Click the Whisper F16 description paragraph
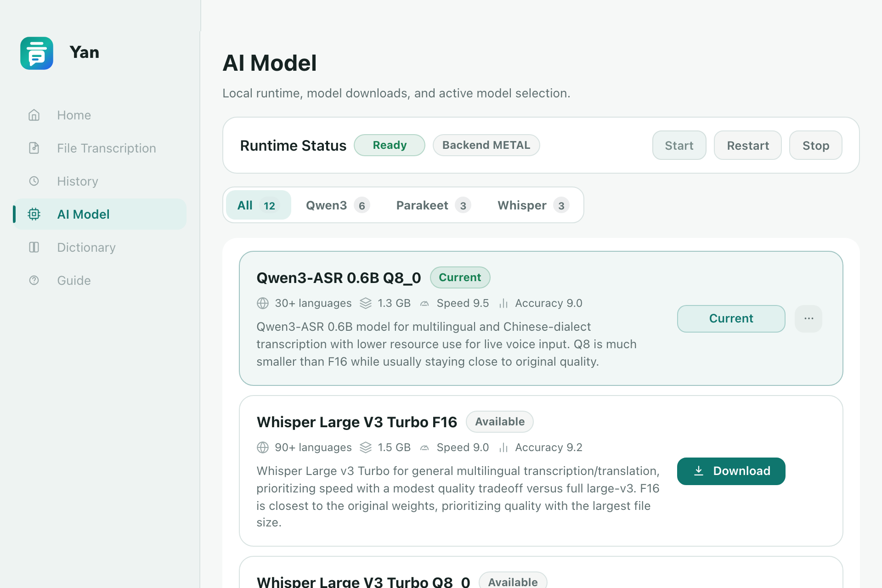 pos(458,497)
